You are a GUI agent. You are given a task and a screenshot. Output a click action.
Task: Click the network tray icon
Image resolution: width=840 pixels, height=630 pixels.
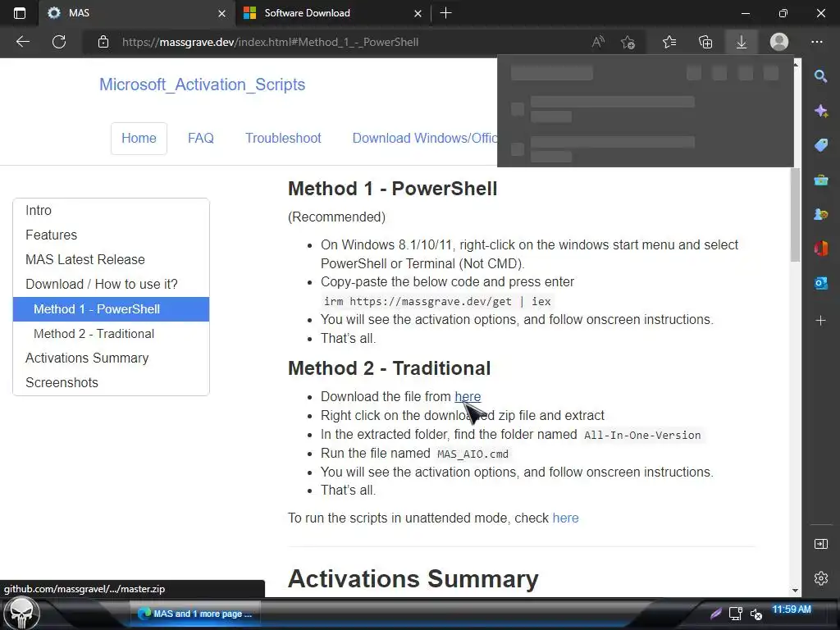[x=736, y=614]
